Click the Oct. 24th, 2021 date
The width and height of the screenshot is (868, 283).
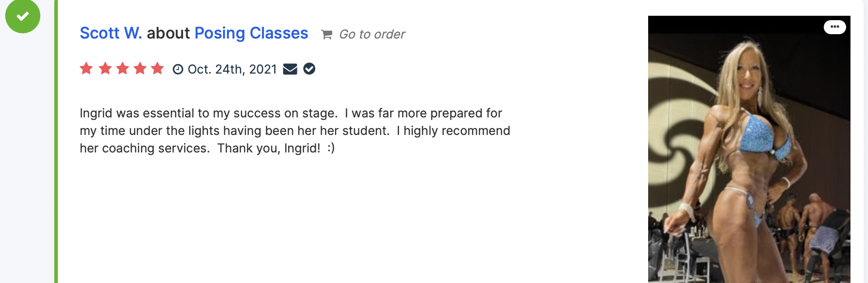pyautogui.click(x=232, y=69)
